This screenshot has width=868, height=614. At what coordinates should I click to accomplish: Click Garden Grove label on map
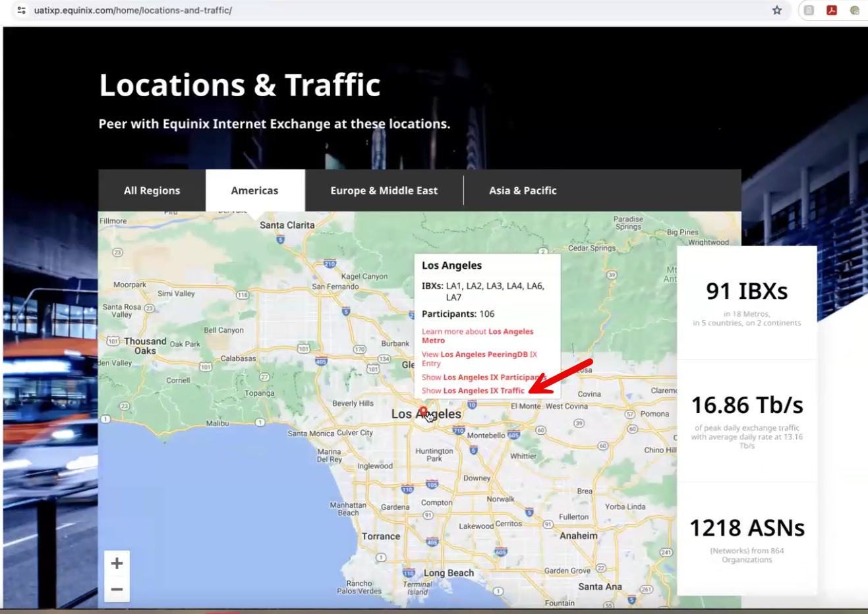(x=567, y=571)
